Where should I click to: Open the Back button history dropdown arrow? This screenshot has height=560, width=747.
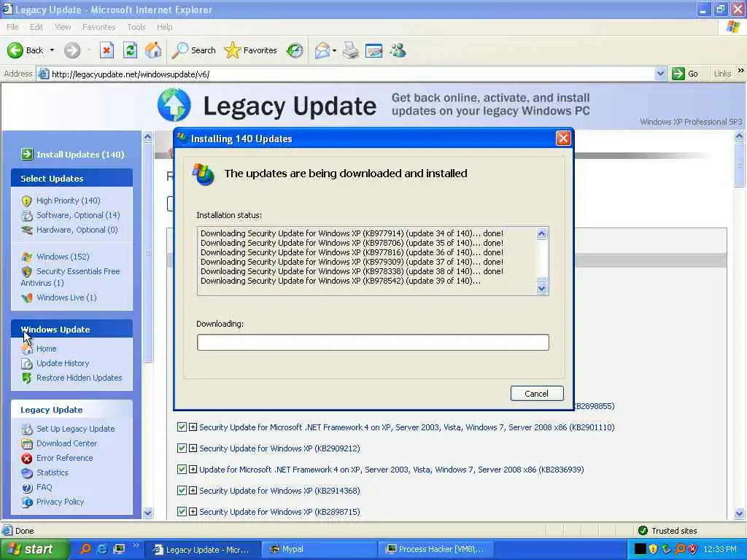pos(52,50)
